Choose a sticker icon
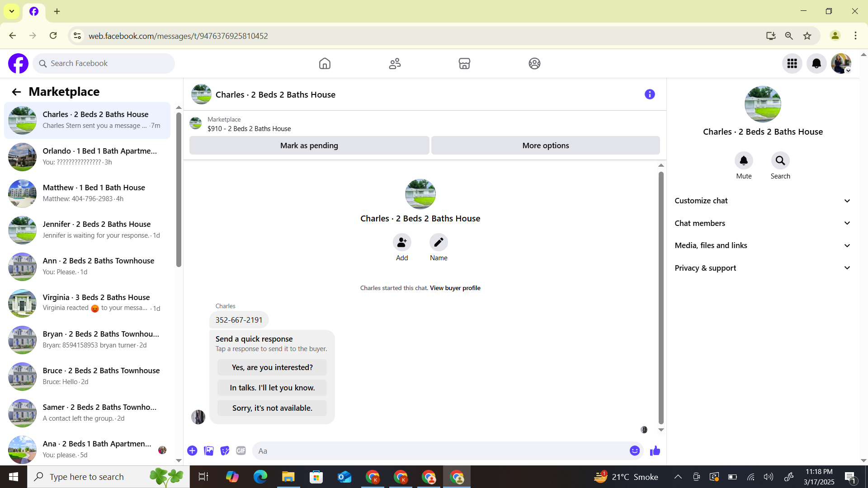868x488 pixels. (225, 450)
